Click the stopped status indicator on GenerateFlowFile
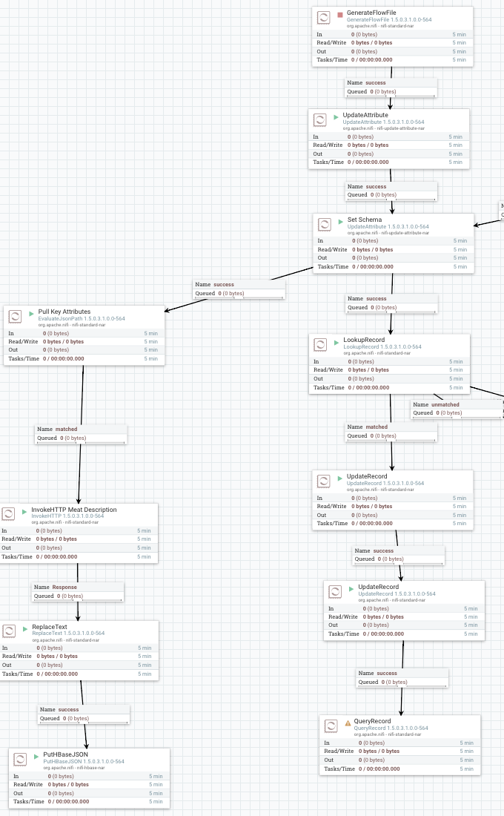504x816 pixels. [x=340, y=15]
